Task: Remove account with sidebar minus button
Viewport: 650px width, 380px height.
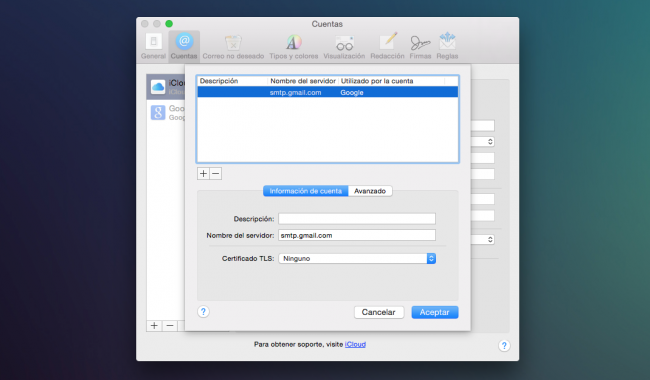Action: pos(170,326)
